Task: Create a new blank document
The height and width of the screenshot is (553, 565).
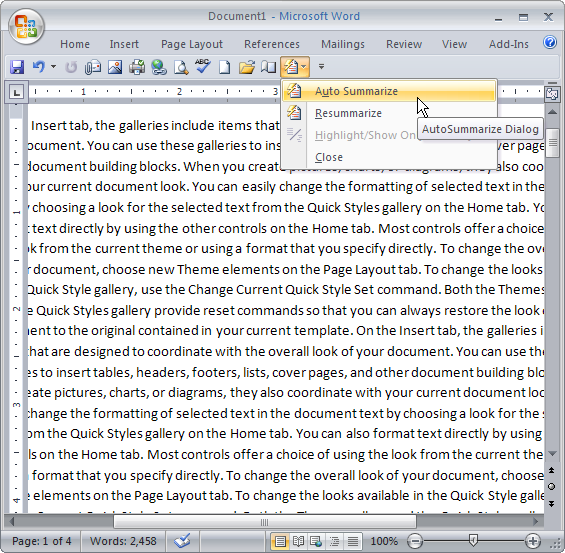Action: click(x=224, y=67)
